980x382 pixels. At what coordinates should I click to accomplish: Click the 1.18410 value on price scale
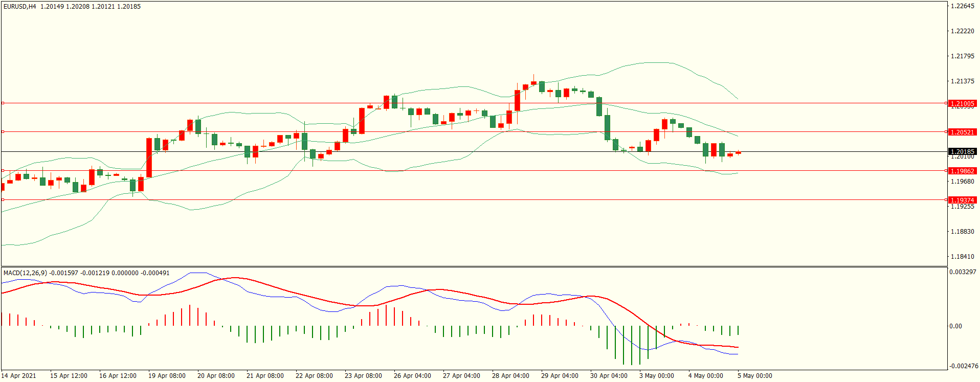pyautogui.click(x=962, y=257)
